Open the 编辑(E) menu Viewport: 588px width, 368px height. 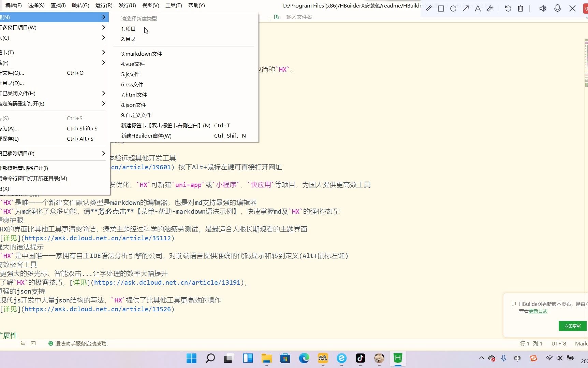(x=14, y=5)
